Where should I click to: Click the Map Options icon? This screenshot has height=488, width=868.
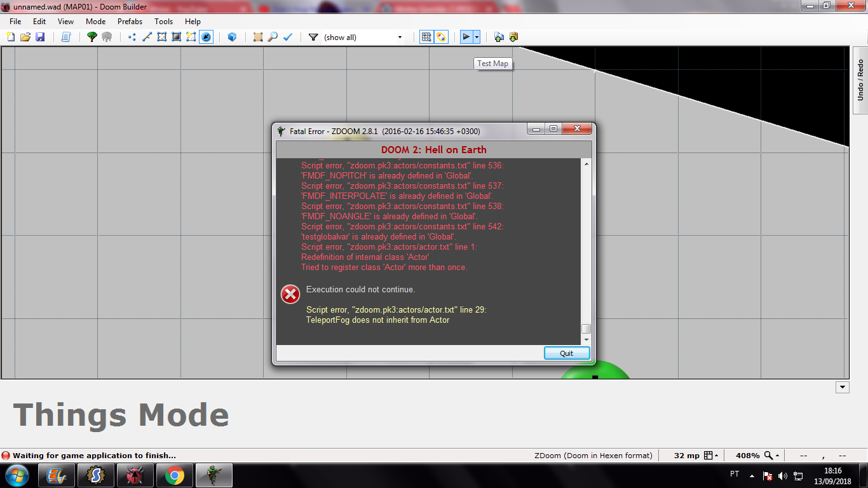258,37
